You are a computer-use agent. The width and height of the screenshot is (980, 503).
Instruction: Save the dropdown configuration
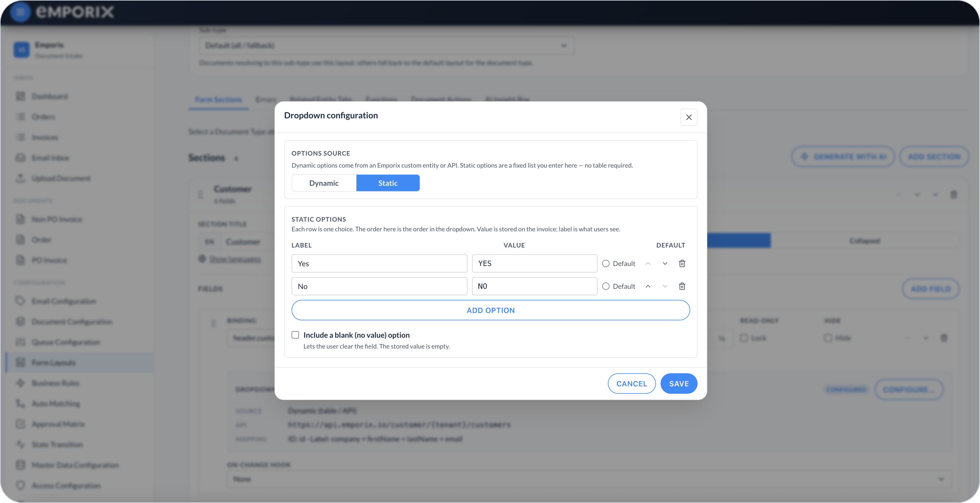tap(679, 384)
